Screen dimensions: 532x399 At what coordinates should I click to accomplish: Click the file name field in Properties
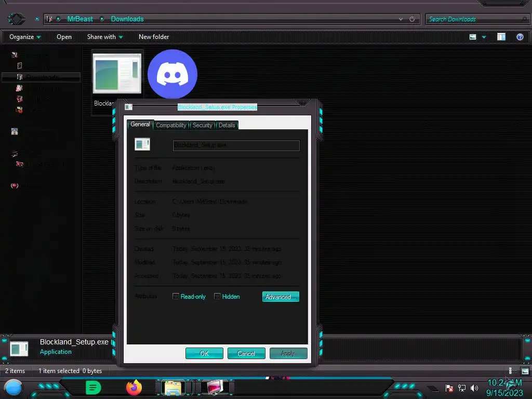tap(236, 145)
